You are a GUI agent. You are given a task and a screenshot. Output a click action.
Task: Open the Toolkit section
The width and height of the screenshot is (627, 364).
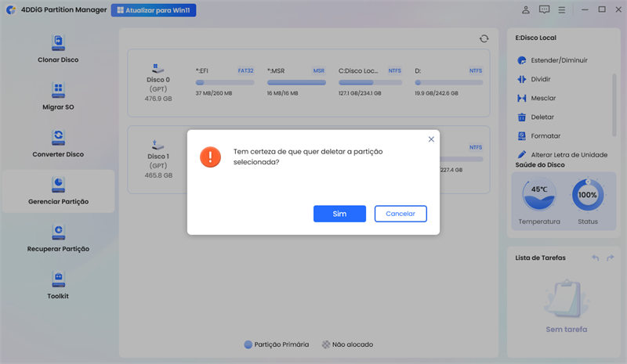58,279
